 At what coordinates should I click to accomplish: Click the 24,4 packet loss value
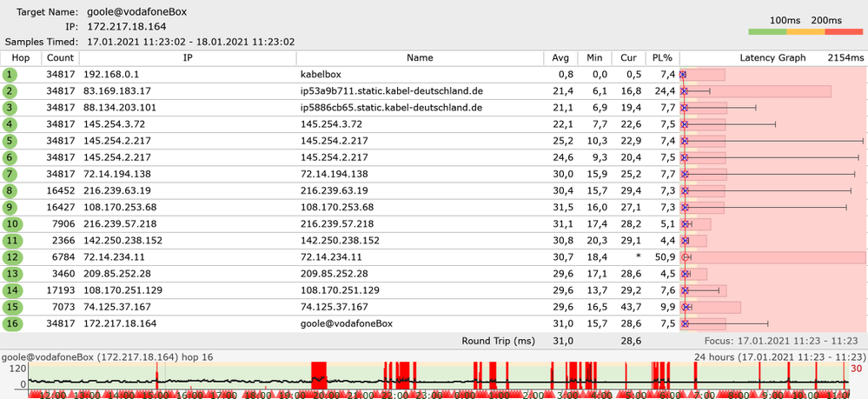[x=665, y=91]
